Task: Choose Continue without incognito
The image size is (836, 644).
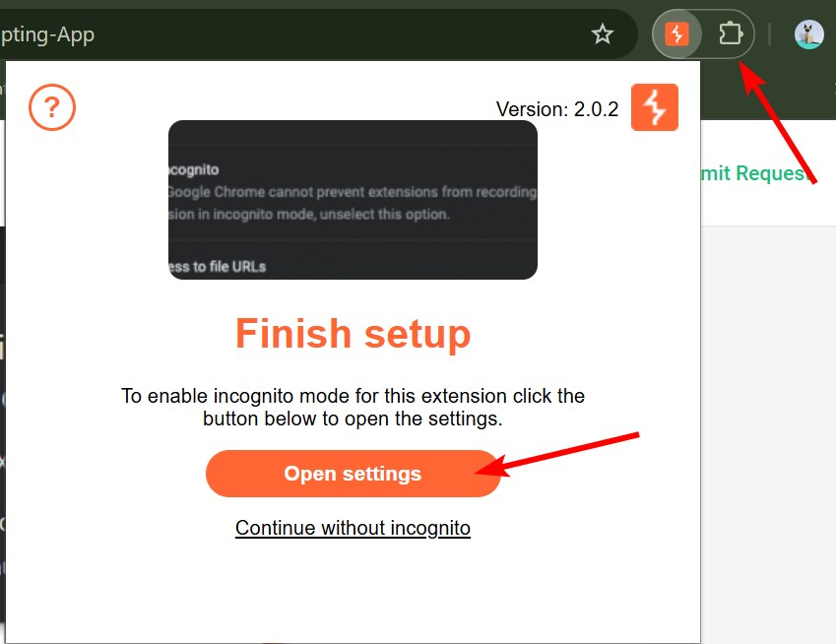Action: pos(353,528)
